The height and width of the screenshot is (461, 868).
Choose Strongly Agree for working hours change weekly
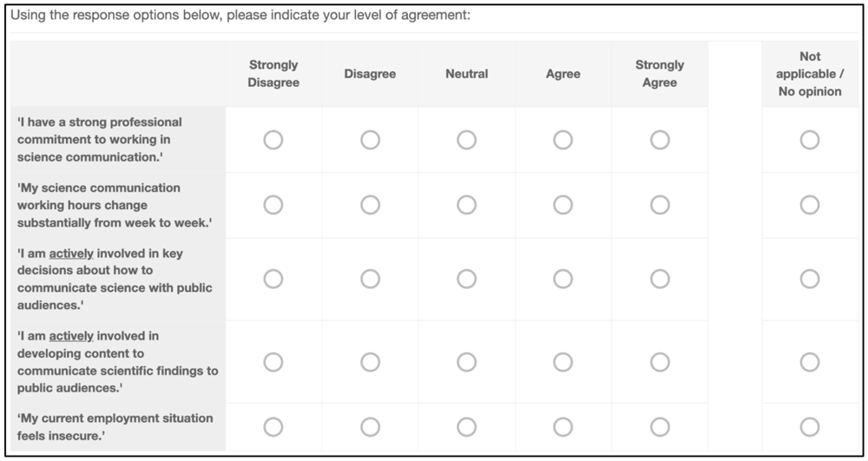coord(660,205)
